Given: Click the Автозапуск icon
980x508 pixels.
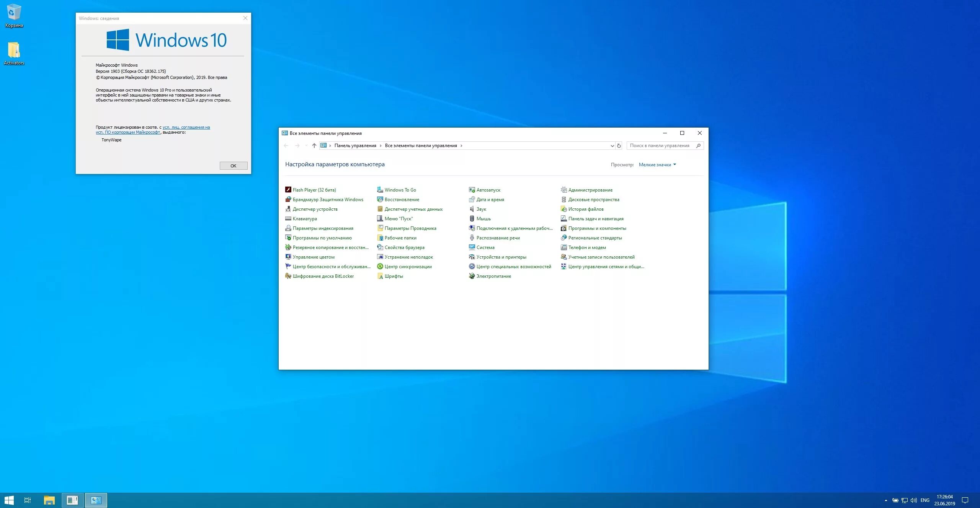Looking at the screenshot, I should (472, 190).
